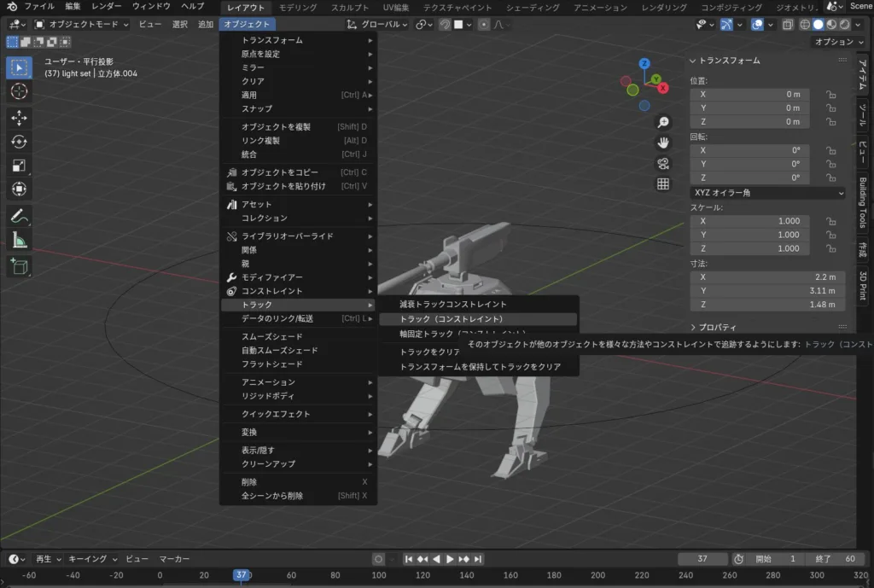Select the Rotate tool

[20, 141]
